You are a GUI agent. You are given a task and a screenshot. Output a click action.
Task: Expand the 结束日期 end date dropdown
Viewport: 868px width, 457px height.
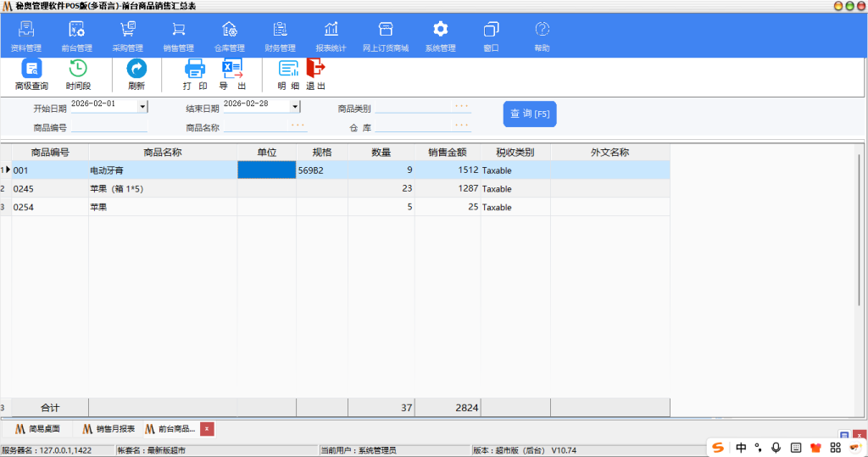(x=295, y=107)
